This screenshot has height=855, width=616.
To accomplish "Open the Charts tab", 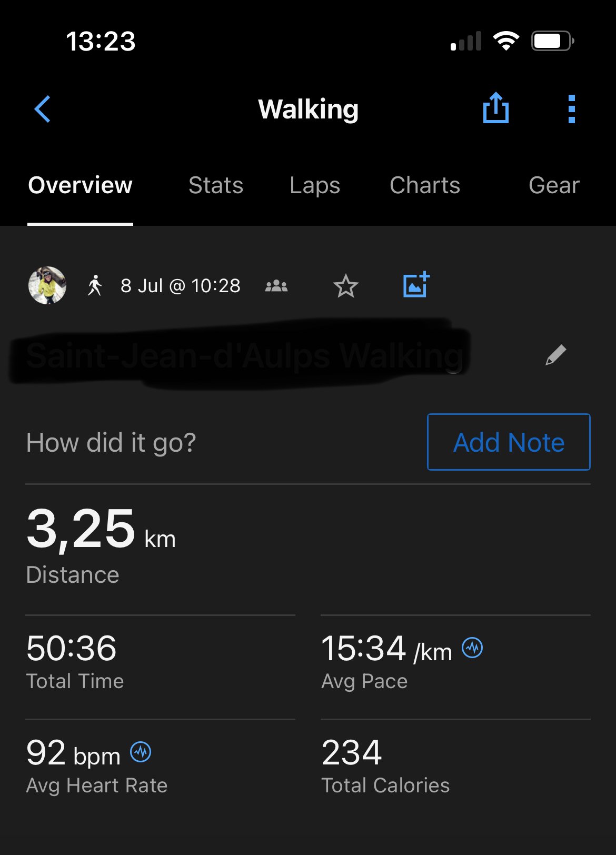I will point(425,185).
